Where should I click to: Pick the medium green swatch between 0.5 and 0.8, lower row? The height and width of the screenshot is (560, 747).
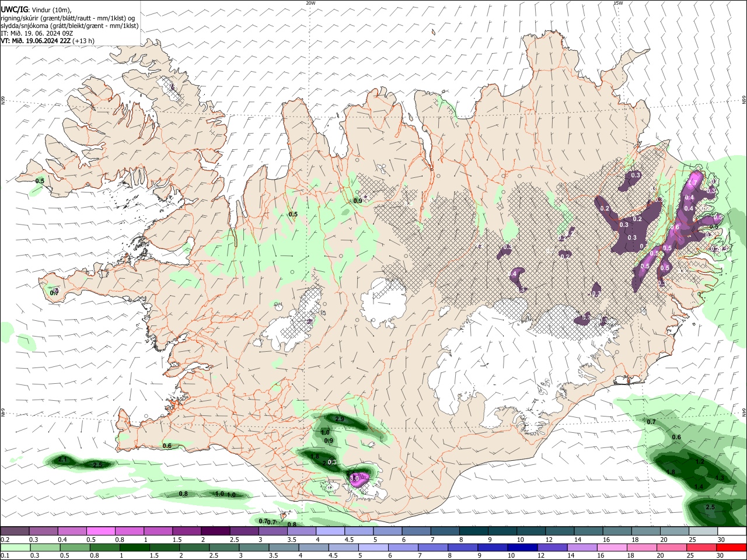[x=75, y=548]
